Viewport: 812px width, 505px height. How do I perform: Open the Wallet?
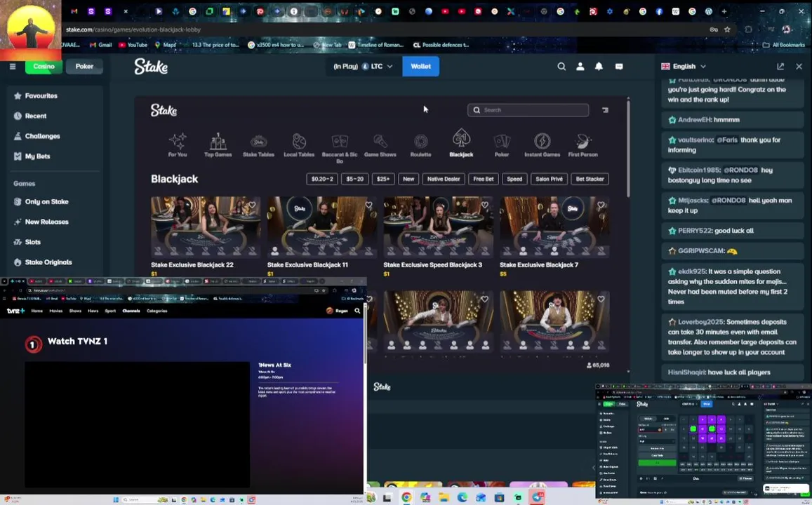click(420, 66)
